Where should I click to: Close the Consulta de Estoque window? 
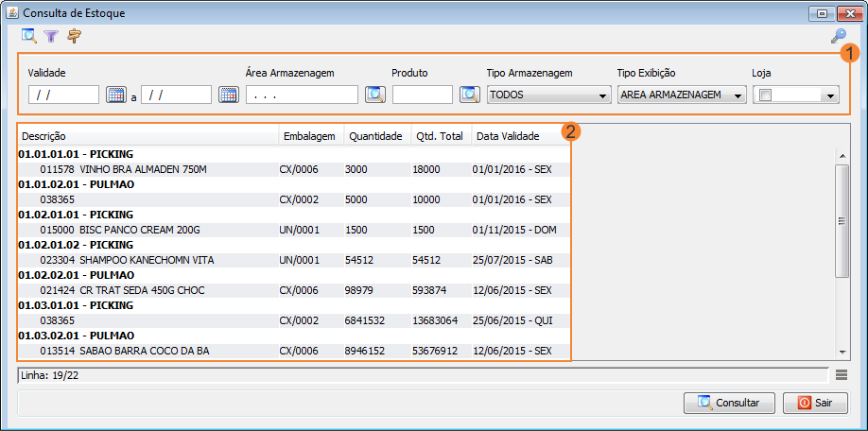coord(849,13)
